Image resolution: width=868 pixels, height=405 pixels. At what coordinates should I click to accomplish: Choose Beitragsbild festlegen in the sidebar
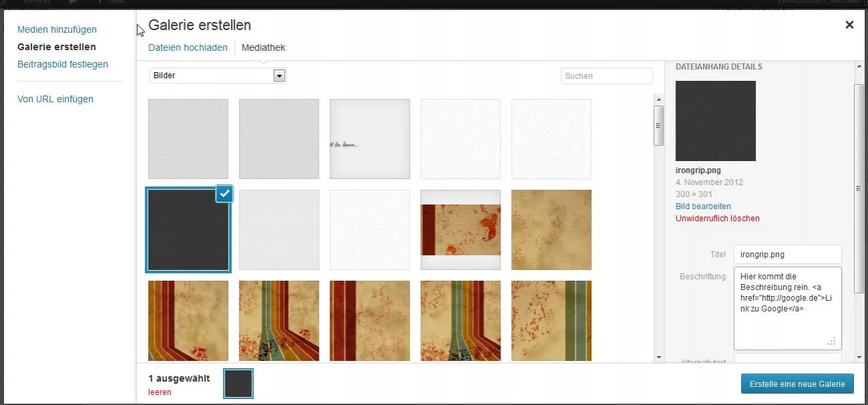63,64
